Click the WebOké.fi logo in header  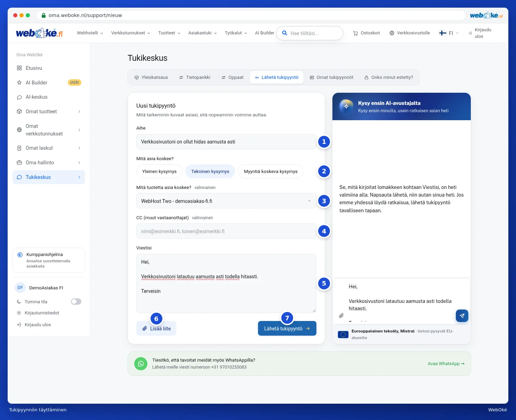pos(39,33)
